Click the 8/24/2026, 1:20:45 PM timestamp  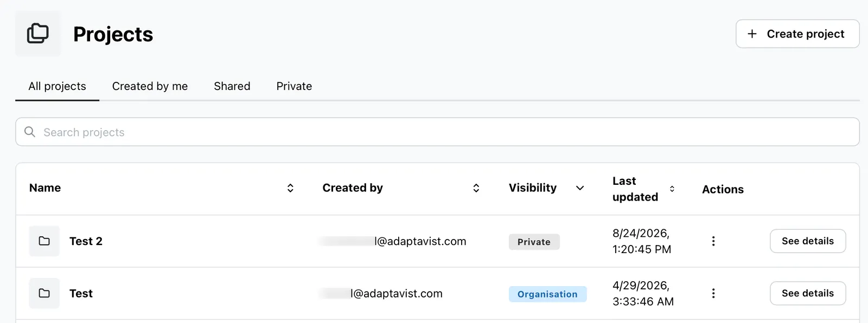[642, 241]
